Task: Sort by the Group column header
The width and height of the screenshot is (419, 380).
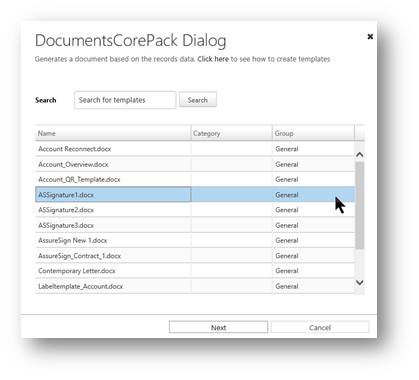Action: coord(313,133)
